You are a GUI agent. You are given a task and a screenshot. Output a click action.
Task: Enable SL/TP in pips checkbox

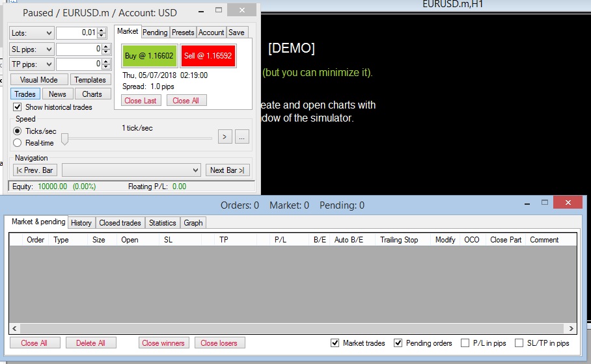[x=519, y=343]
